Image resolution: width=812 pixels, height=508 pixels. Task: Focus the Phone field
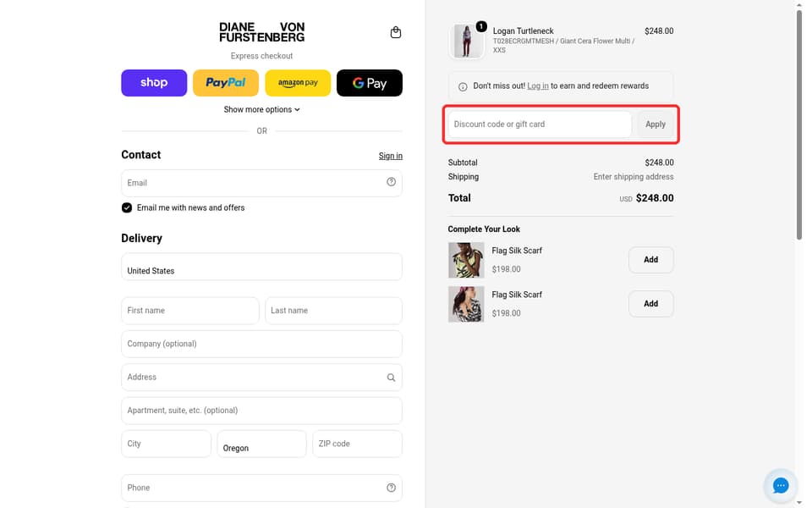[x=261, y=488]
